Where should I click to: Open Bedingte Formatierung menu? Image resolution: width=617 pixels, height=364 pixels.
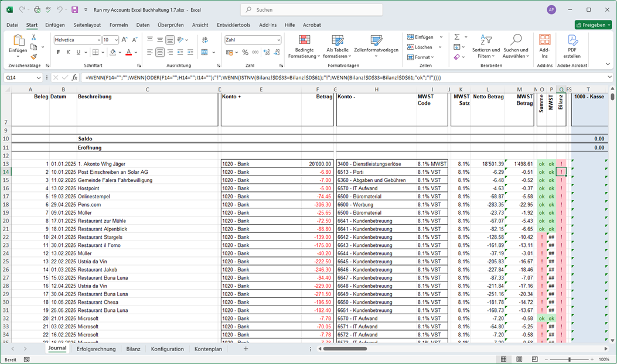(304, 47)
